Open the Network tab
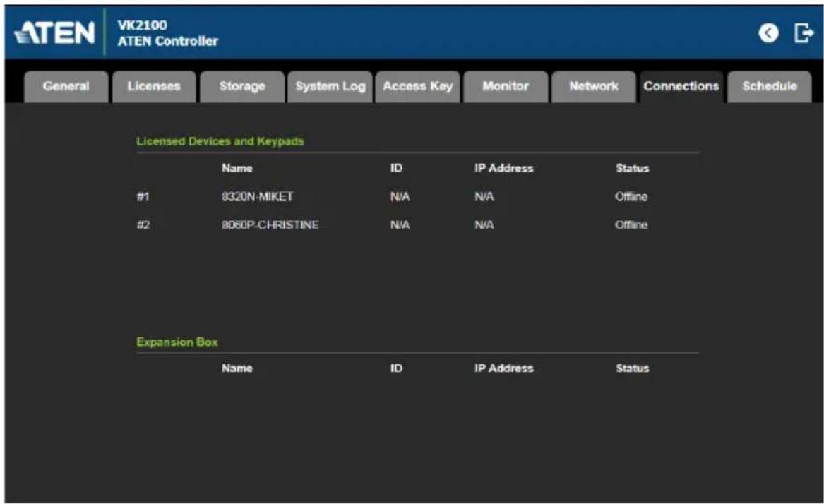 (x=594, y=86)
